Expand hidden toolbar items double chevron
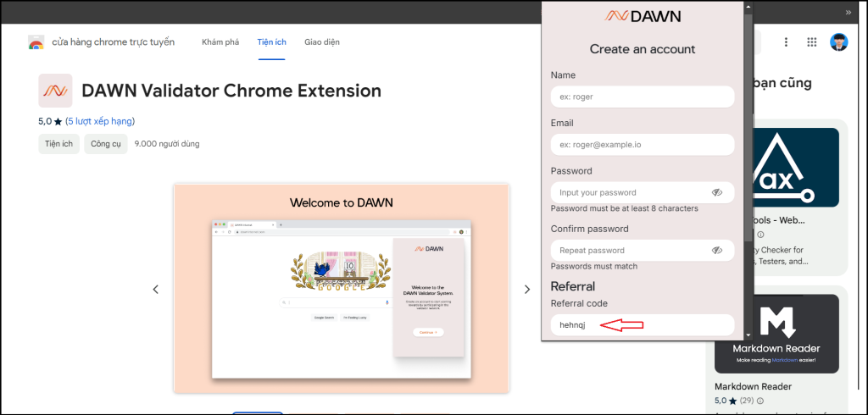Viewport: 868px width, 415px height. [849, 12]
